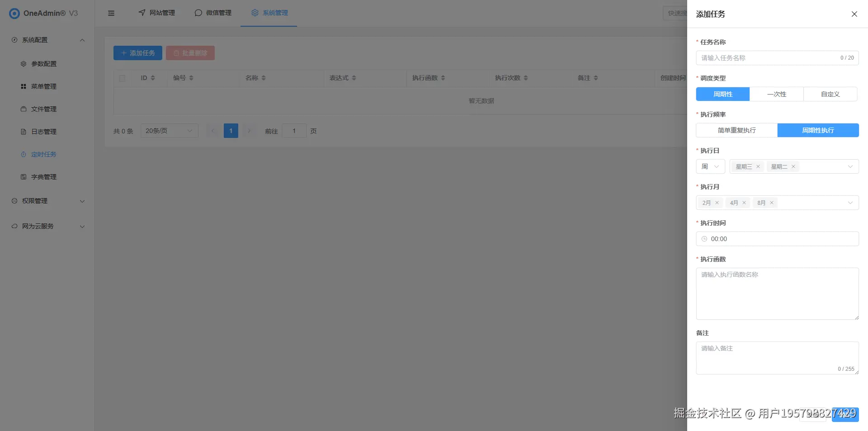This screenshot has height=431, width=868.
Task: Click the disabled 批量删除 button
Action: (x=190, y=53)
